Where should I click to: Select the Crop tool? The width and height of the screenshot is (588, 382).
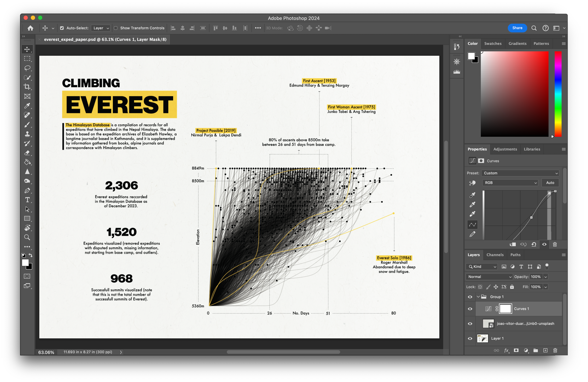pos(27,87)
